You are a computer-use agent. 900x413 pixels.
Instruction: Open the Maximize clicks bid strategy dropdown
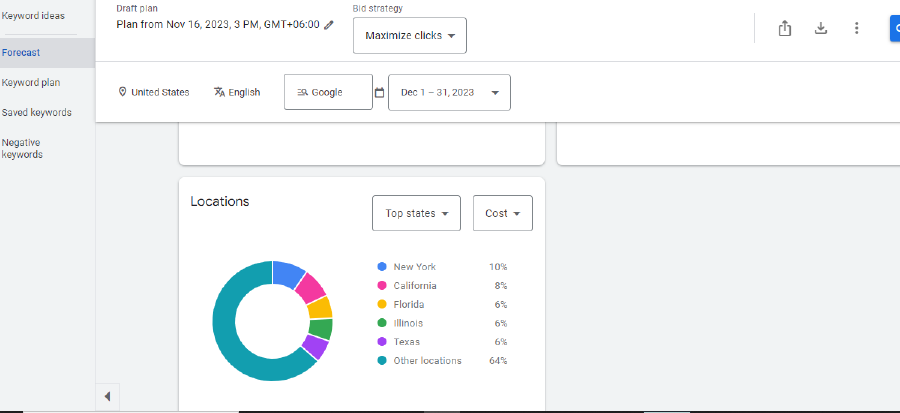[x=410, y=36]
